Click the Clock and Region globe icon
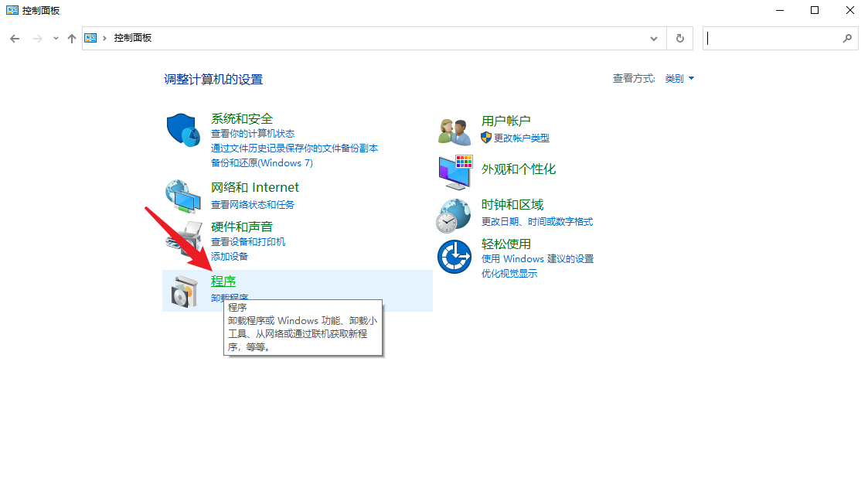 (x=454, y=215)
